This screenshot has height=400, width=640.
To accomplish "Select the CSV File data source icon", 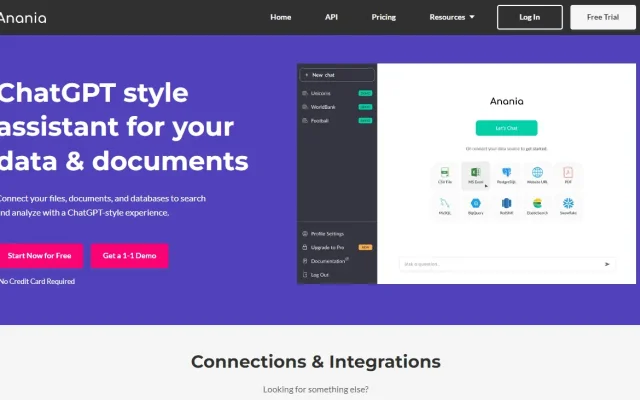I will click(445, 172).
